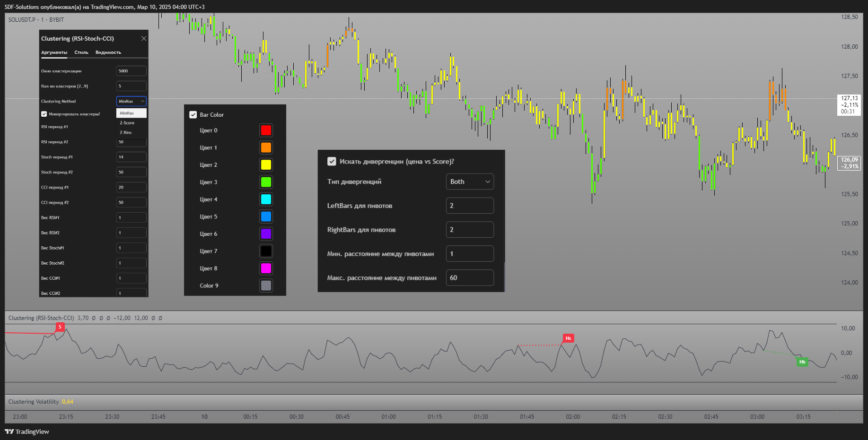Click the Макс. расстояние между пивотами field

470,278
